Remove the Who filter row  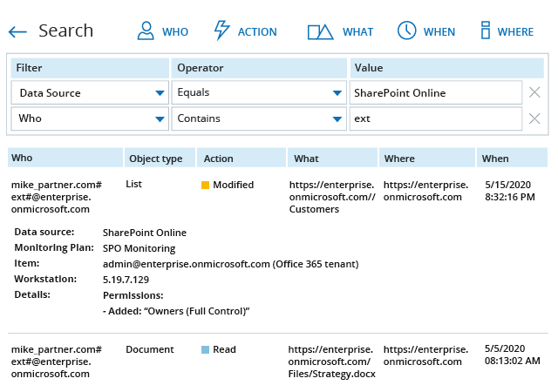(x=534, y=118)
